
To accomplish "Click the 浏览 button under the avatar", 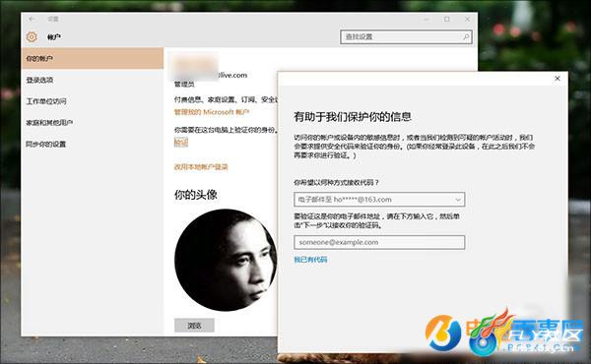I will 194,326.
